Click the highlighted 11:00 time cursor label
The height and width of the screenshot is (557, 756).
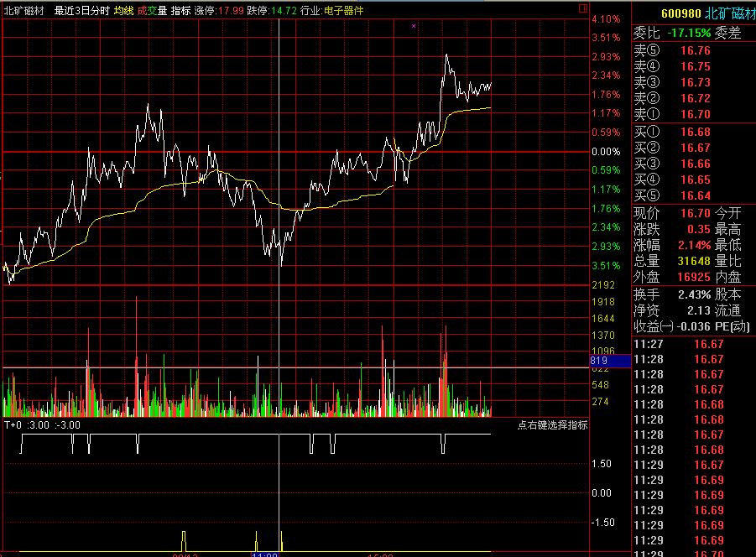264,554
